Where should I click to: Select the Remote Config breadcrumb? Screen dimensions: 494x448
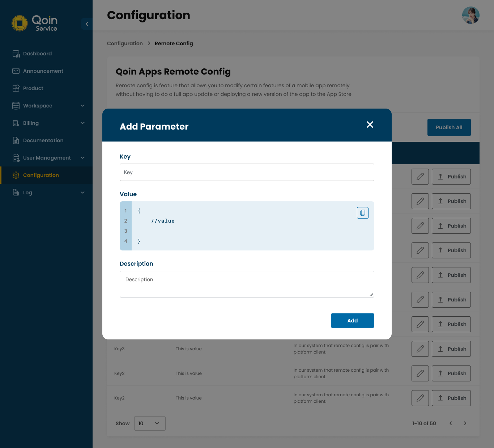pos(174,43)
